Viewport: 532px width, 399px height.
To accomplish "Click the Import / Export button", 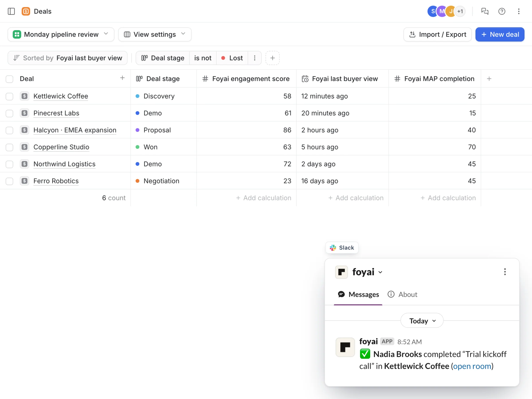I will (x=438, y=34).
